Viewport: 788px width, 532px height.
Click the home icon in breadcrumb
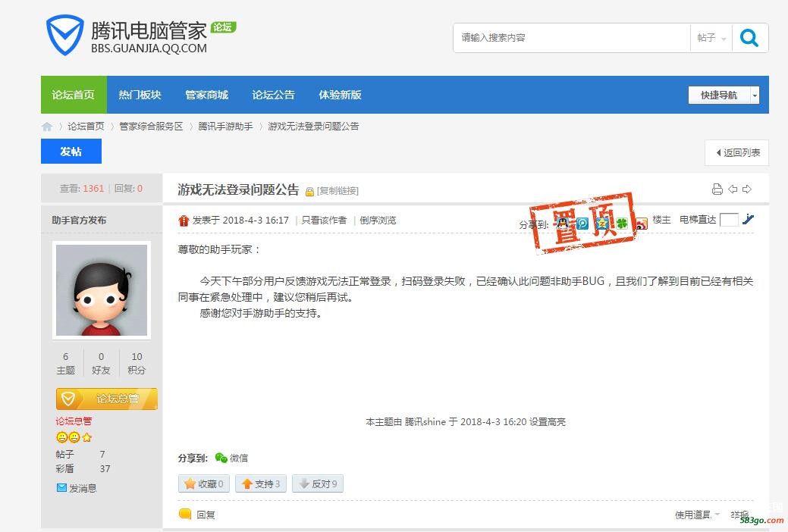[47, 127]
